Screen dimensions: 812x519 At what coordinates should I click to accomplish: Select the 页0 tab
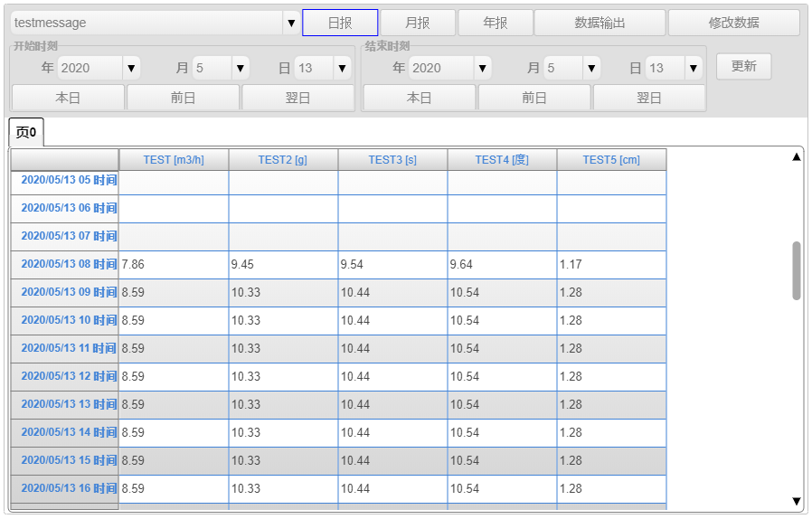pyautogui.click(x=26, y=133)
